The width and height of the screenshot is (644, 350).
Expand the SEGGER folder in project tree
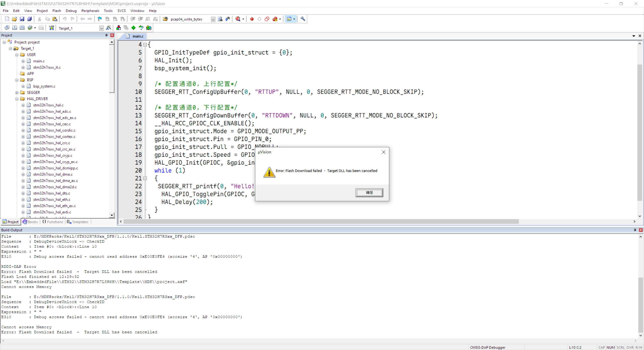[17, 92]
